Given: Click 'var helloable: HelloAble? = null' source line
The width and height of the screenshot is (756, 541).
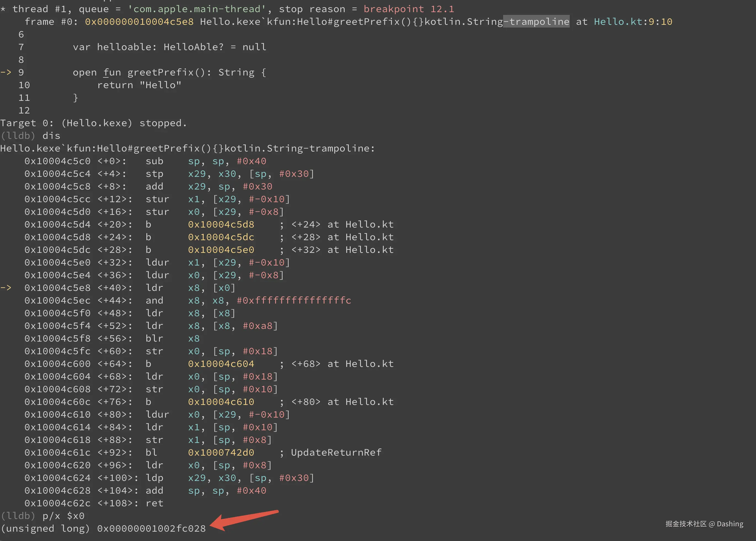Looking at the screenshot, I should click(x=169, y=47).
